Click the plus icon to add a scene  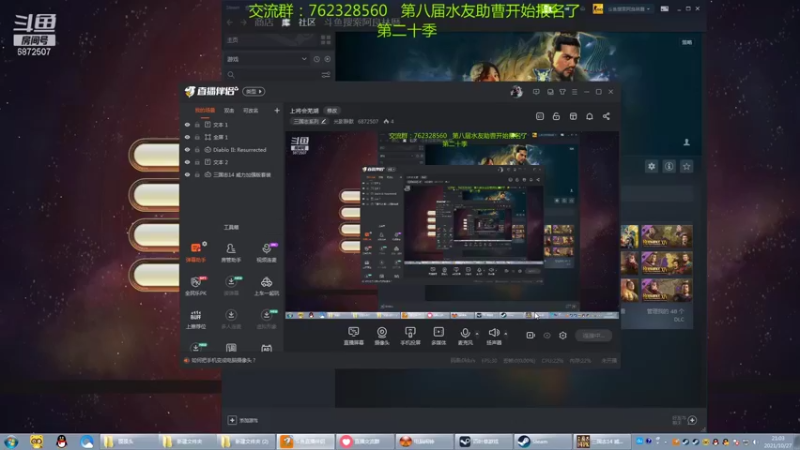[x=277, y=110]
